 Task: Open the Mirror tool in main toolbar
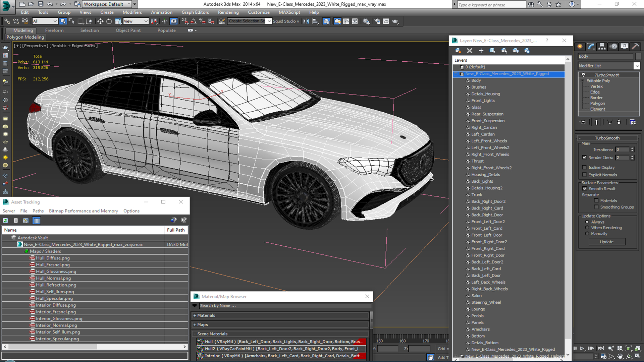click(306, 21)
